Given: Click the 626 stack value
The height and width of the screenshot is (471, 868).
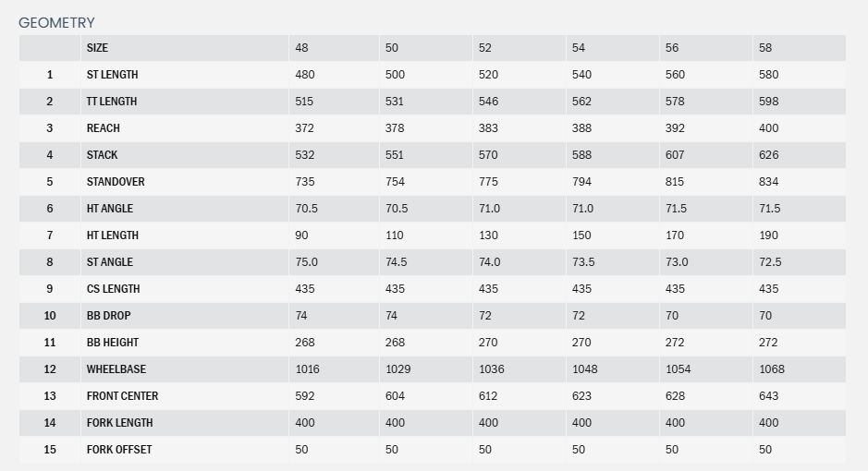Looking at the screenshot, I should tap(769, 155).
